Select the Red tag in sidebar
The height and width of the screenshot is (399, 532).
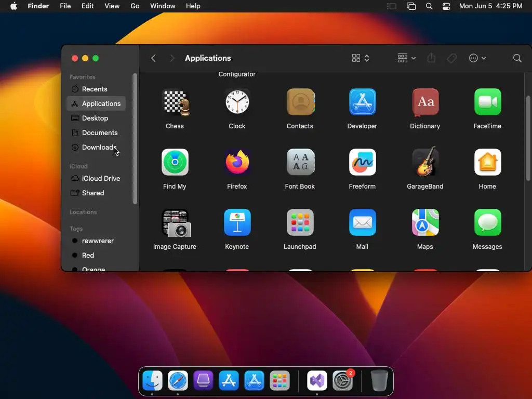tap(96, 255)
